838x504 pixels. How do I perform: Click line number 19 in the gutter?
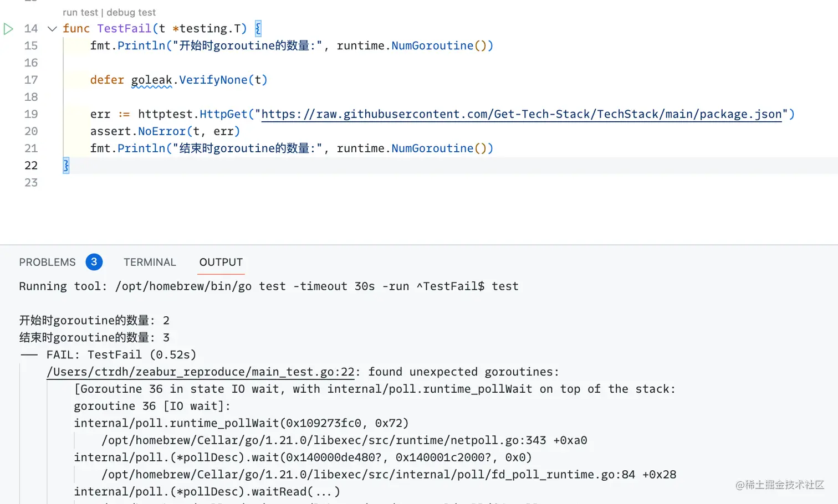pos(31,114)
